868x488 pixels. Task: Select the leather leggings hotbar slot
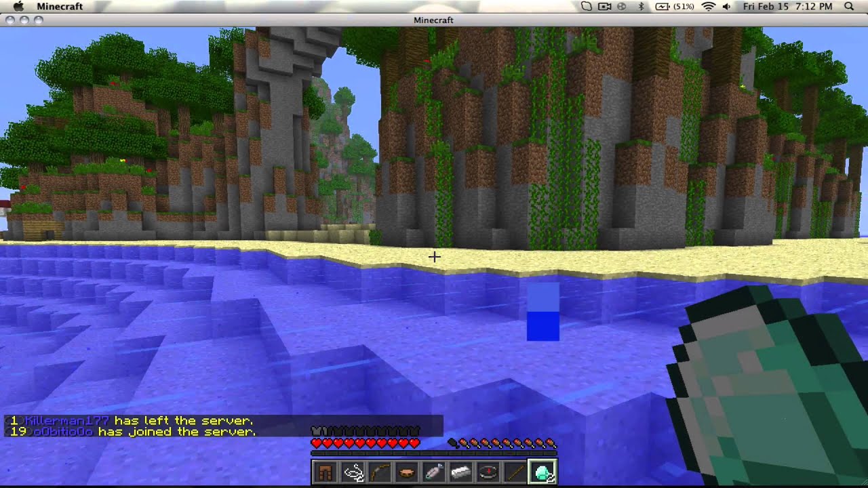(x=326, y=472)
